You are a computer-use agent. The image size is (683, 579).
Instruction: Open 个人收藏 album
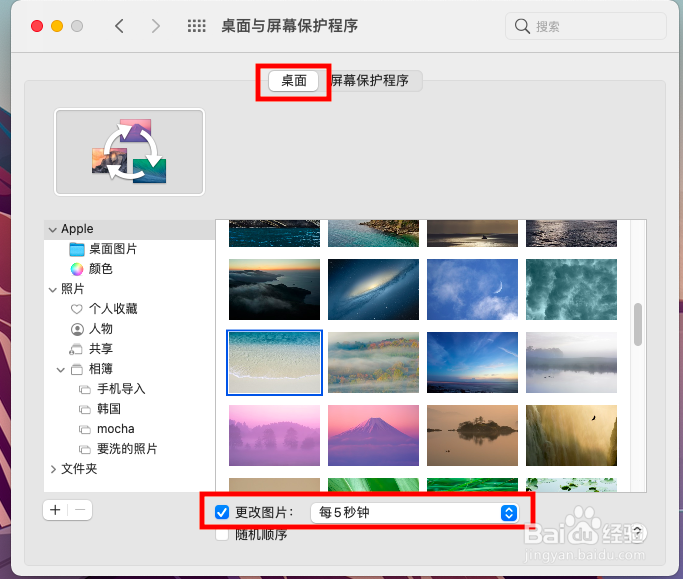(113, 309)
